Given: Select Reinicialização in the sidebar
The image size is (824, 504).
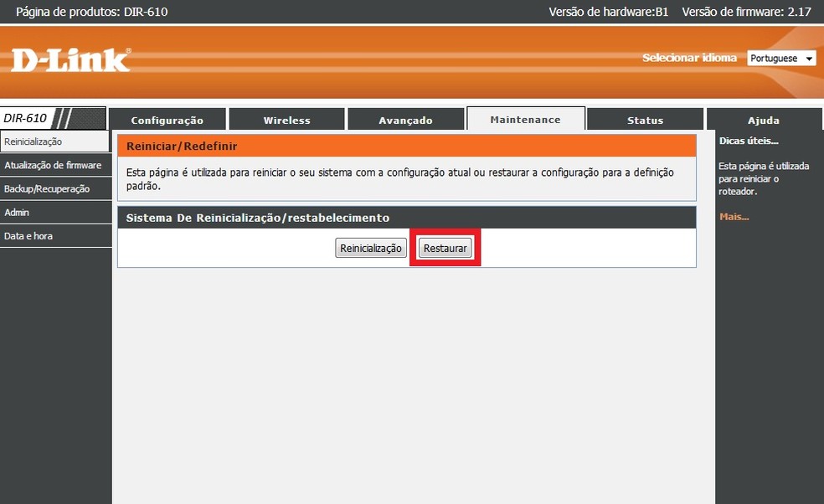Looking at the screenshot, I should click(x=54, y=141).
